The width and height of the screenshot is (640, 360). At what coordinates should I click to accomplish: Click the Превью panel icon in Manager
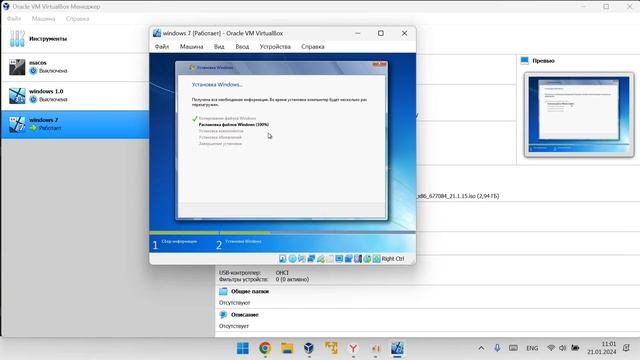pyautogui.click(x=524, y=61)
